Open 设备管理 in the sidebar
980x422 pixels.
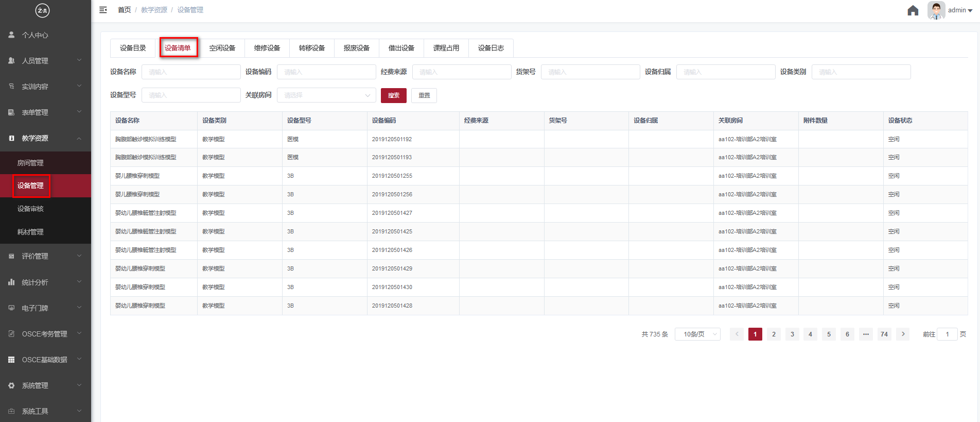click(45, 185)
